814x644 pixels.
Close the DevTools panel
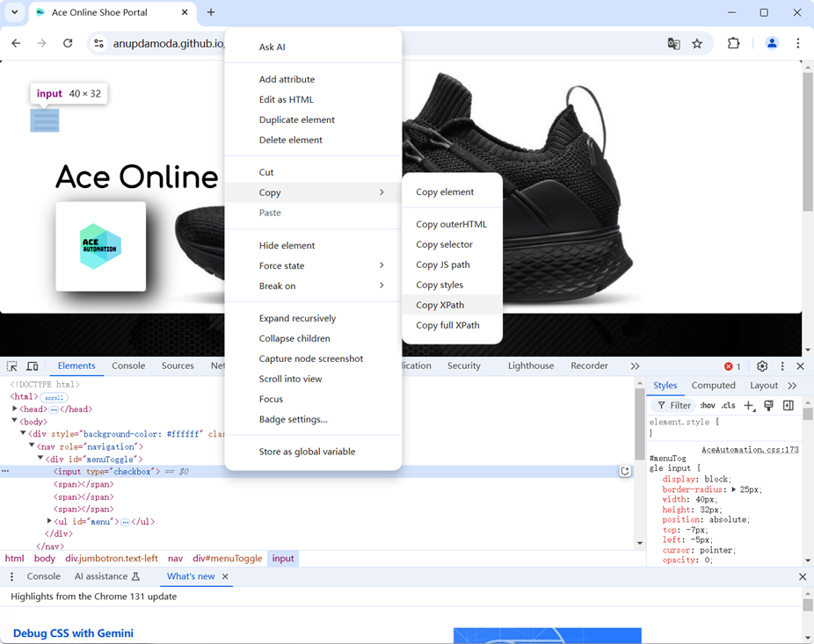point(801,365)
